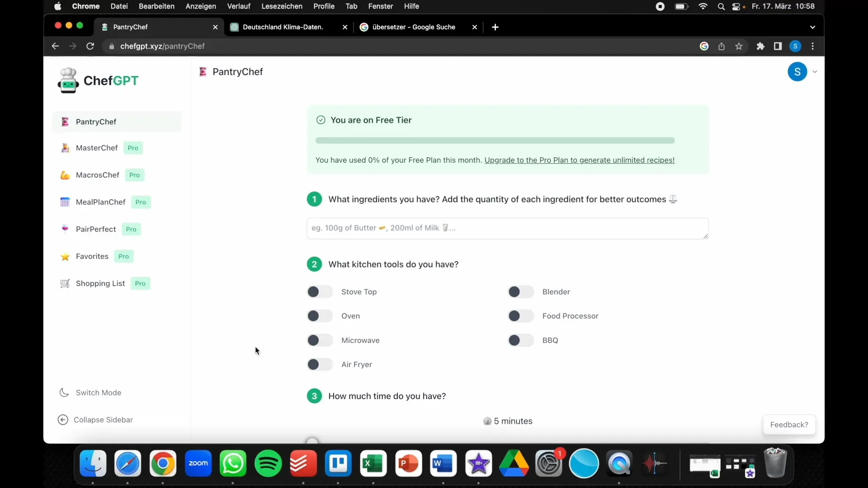The width and height of the screenshot is (868, 488).
Task: Click the ingredients input field
Action: [507, 228]
